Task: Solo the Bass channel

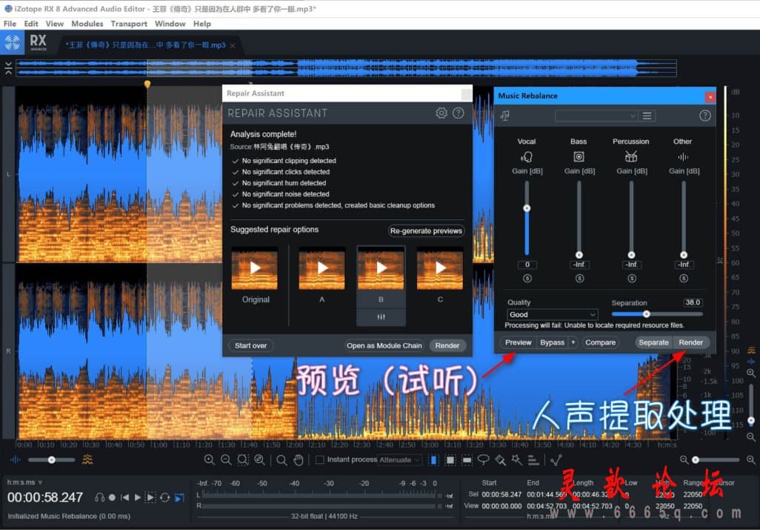Action: (579, 279)
